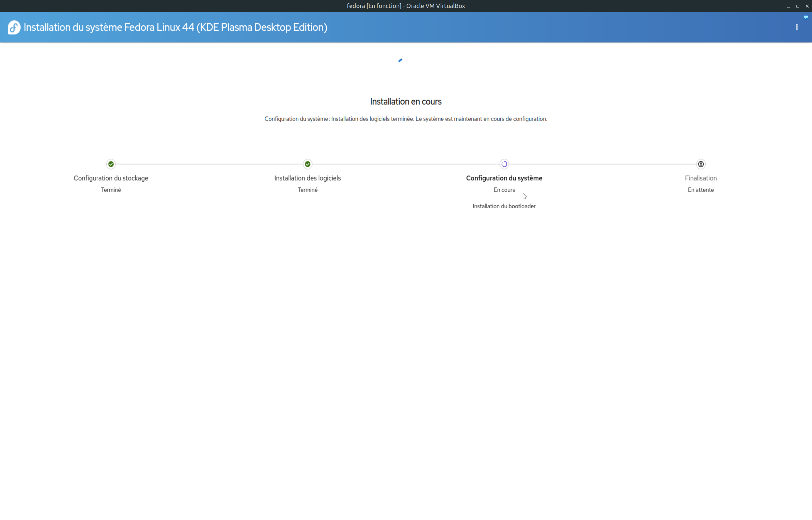The height and width of the screenshot is (520, 812).
Task: Click the system configuration description sentence
Action: point(406,119)
